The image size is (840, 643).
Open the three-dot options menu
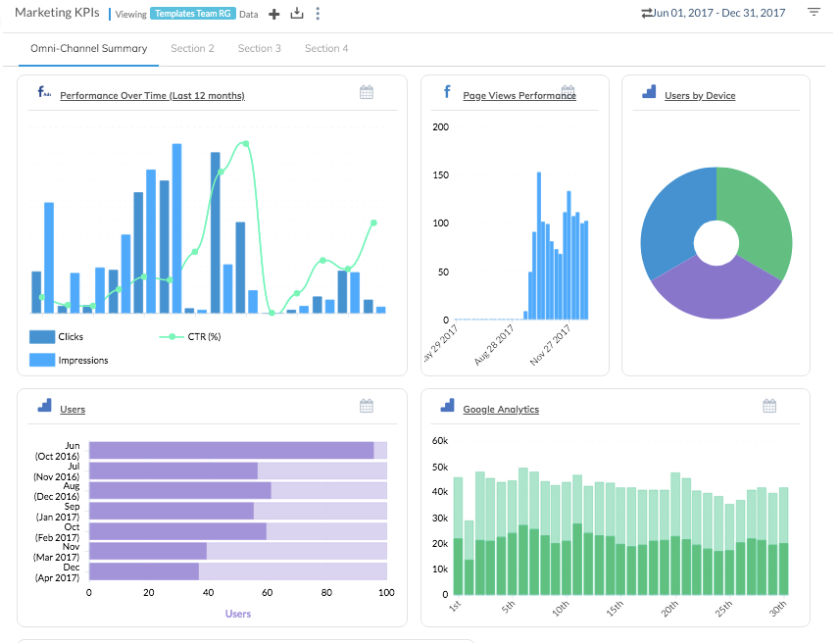[x=318, y=14]
